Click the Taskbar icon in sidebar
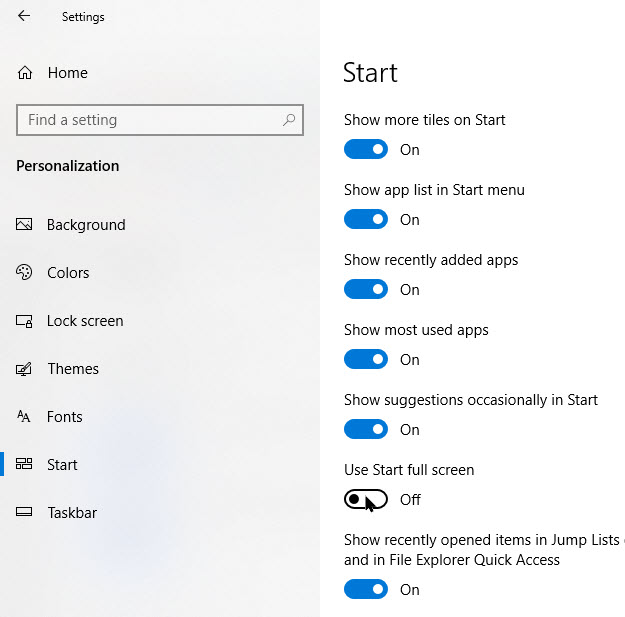This screenshot has height=617, width=625. click(x=25, y=513)
